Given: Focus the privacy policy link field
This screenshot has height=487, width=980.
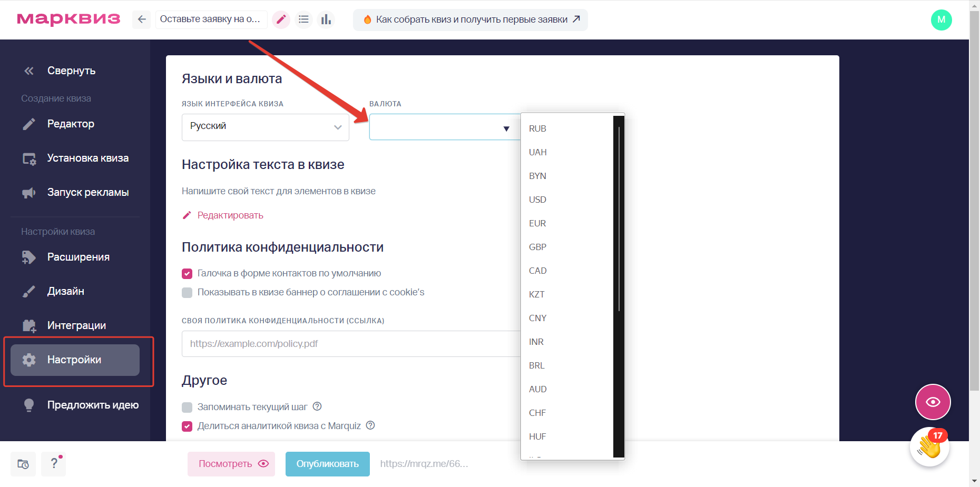Looking at the screenshot, I should click(351, 344).
